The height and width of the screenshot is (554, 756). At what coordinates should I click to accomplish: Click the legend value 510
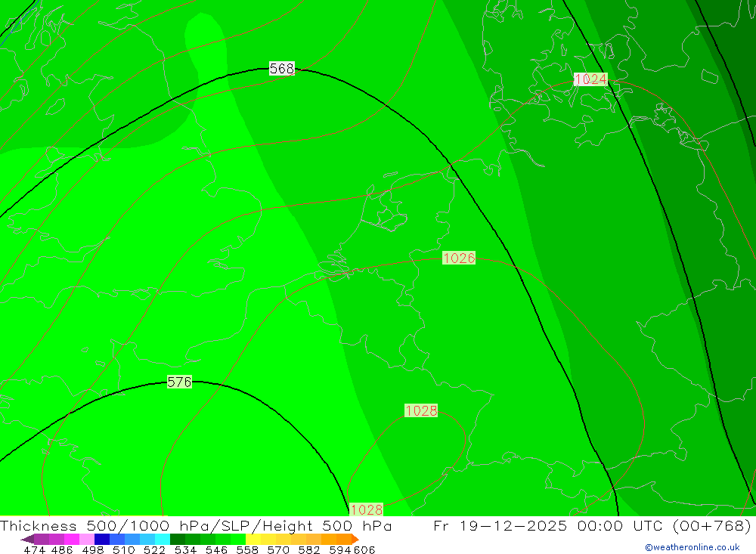tap(123, 549)
